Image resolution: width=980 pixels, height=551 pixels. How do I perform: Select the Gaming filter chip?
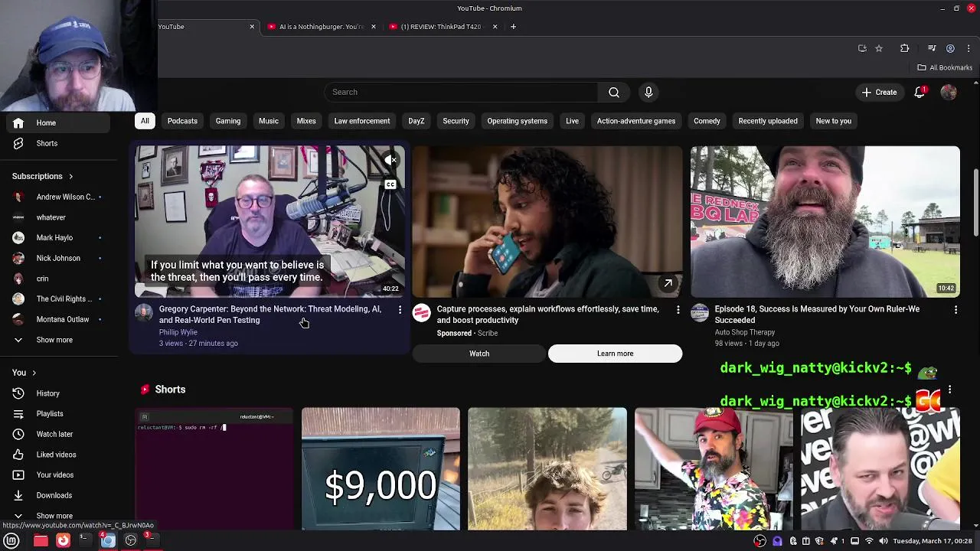pyautogui.click(x=227, y=121)
